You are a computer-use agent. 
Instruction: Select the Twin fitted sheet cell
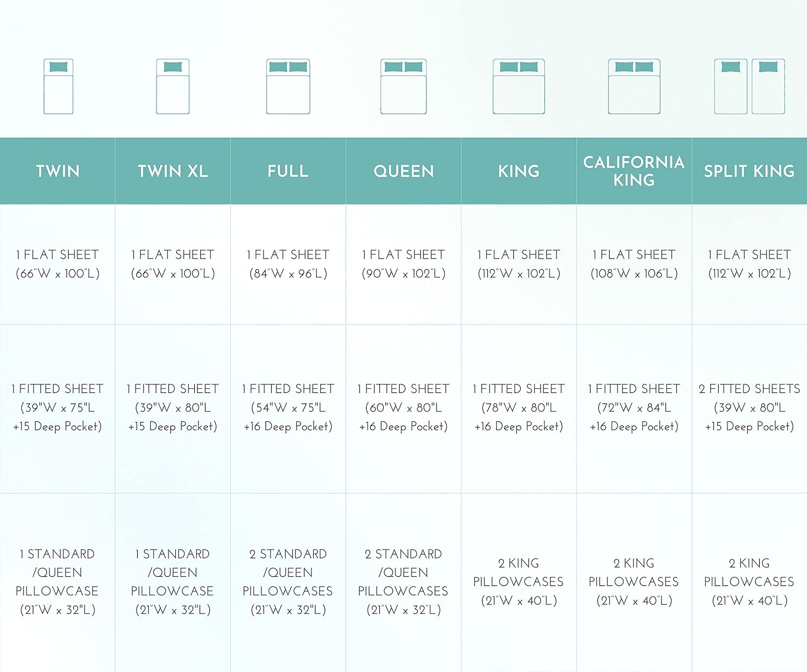[58, 408]
